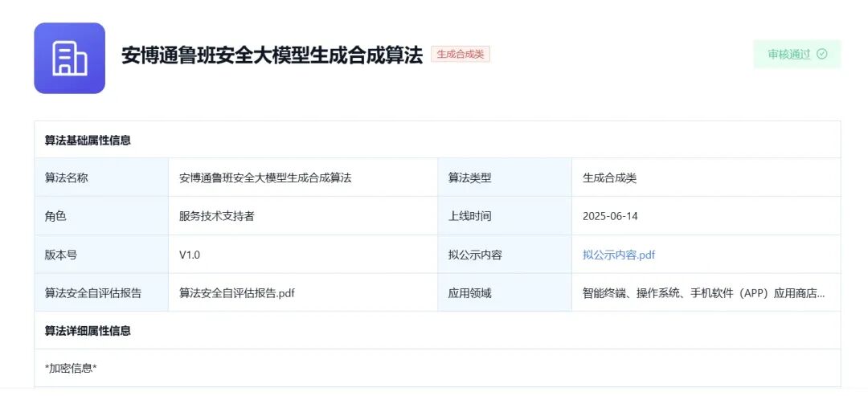Select the version value V1.0

point(190,255)
